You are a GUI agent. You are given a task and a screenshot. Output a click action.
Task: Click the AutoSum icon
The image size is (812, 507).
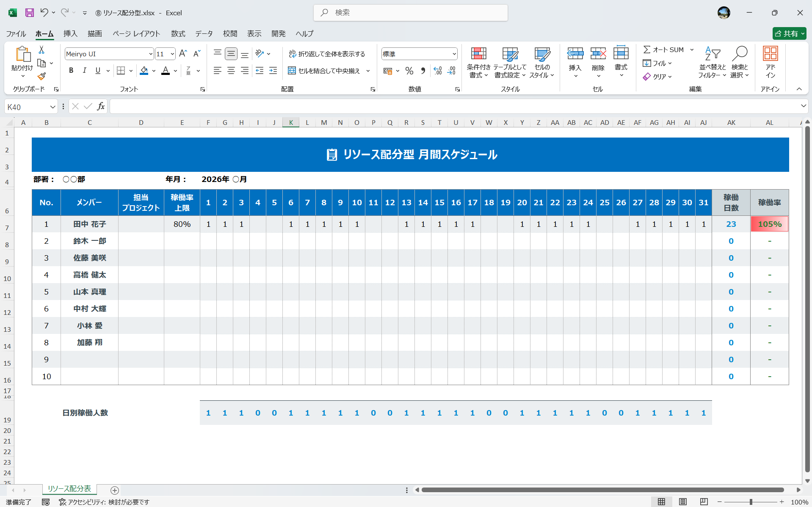pyautogui.click(x=647, y=49)
